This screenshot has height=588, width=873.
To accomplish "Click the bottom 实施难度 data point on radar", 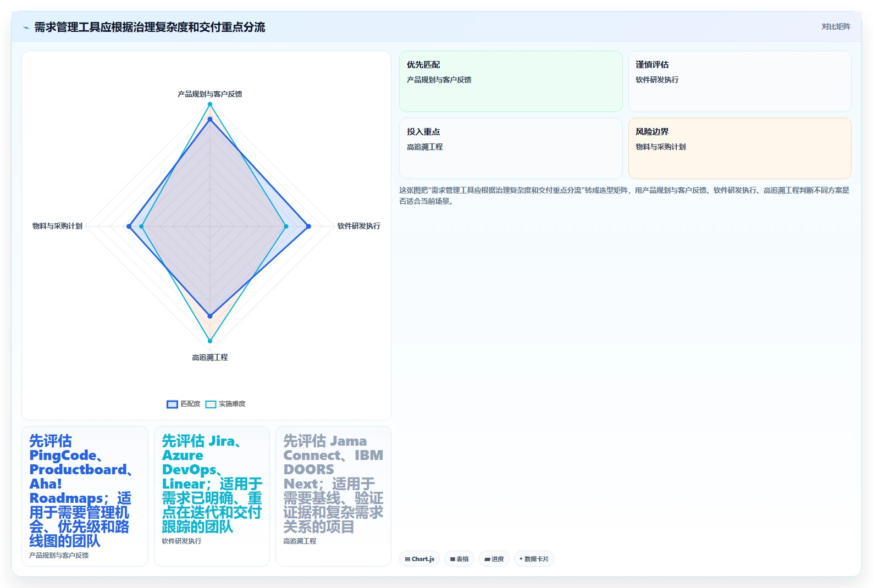I will coord(210,341).
